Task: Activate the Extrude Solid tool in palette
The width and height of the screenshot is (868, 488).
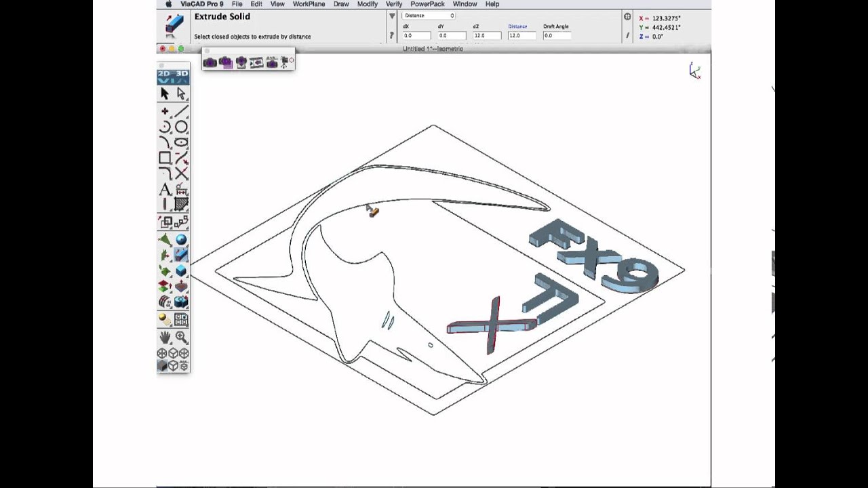Action: pyautogui.click(x=181, y=255)
